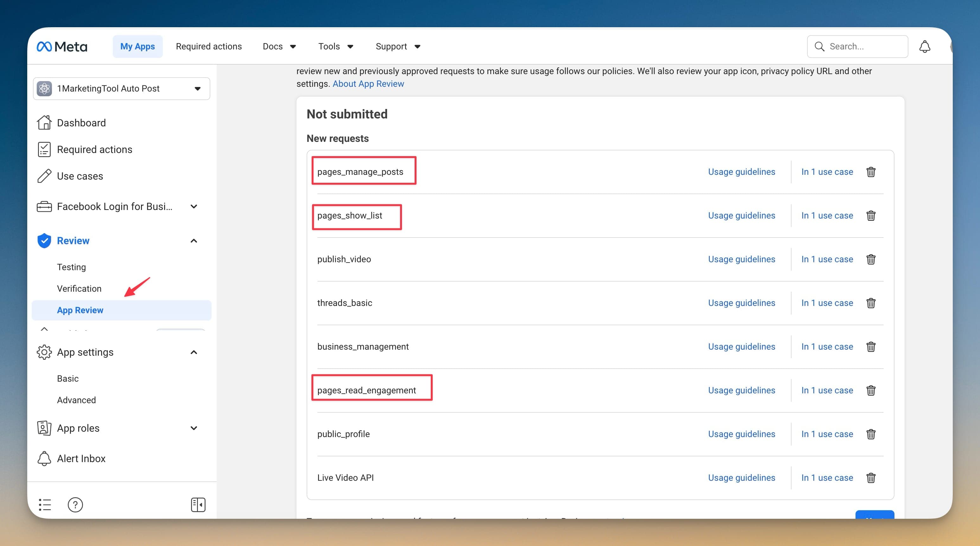Delete the threads_basic request
Screen dimensions: 980x546
pos(871,303)
